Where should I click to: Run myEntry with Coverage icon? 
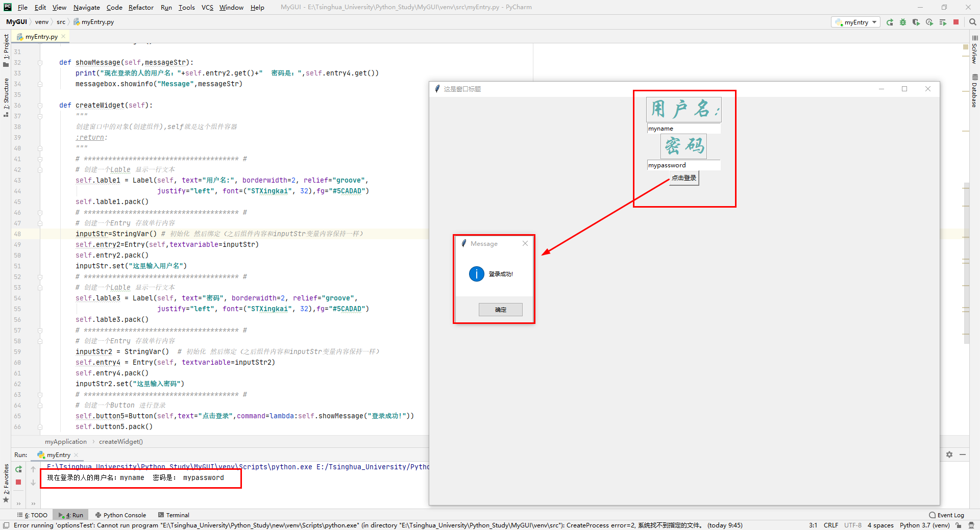tap(916, 22)
